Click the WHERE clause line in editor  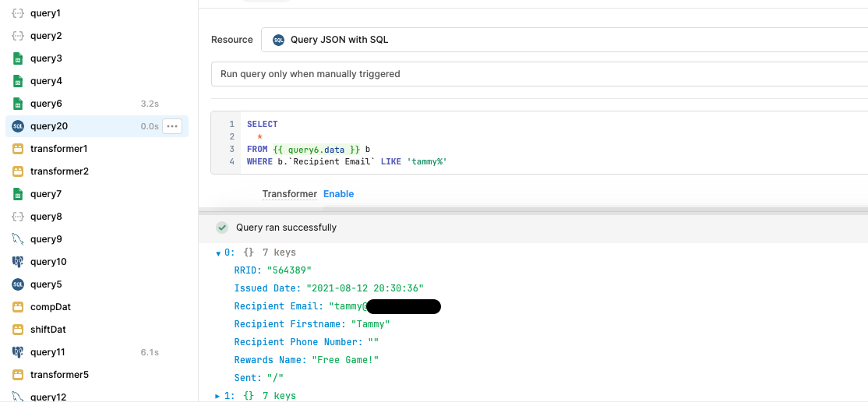point(347,162)
